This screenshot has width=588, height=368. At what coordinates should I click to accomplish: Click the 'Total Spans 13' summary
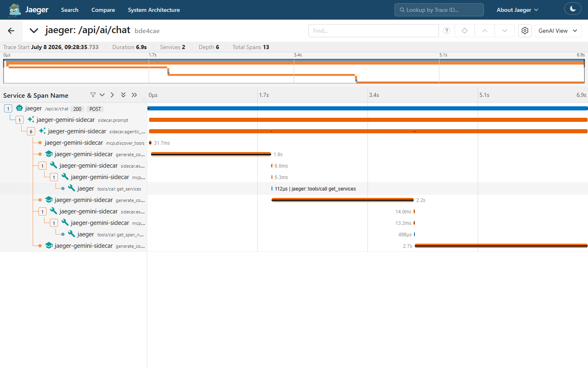(251, 47)
